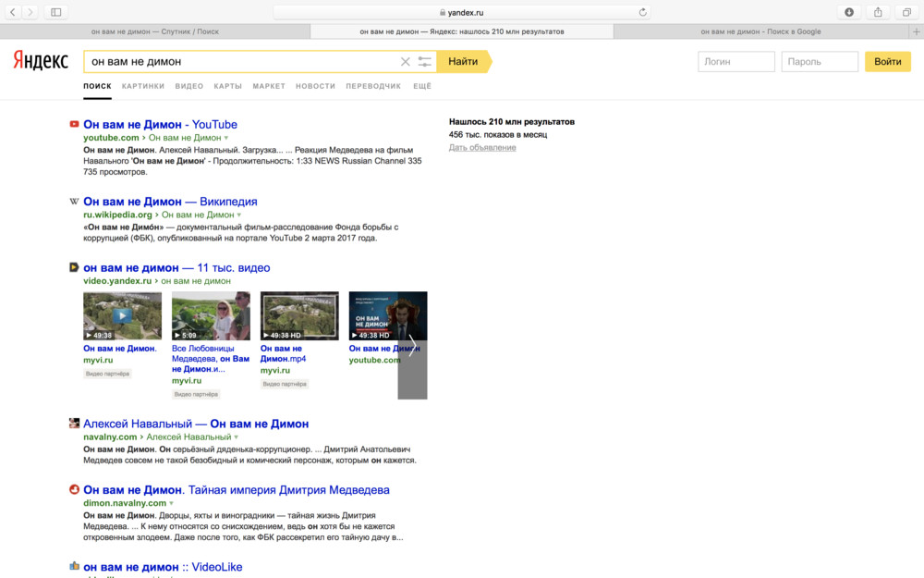The width and height of the screenshot is (924, 578).
Task: Add a new tab with plus icon
Action: click(917, 31)
